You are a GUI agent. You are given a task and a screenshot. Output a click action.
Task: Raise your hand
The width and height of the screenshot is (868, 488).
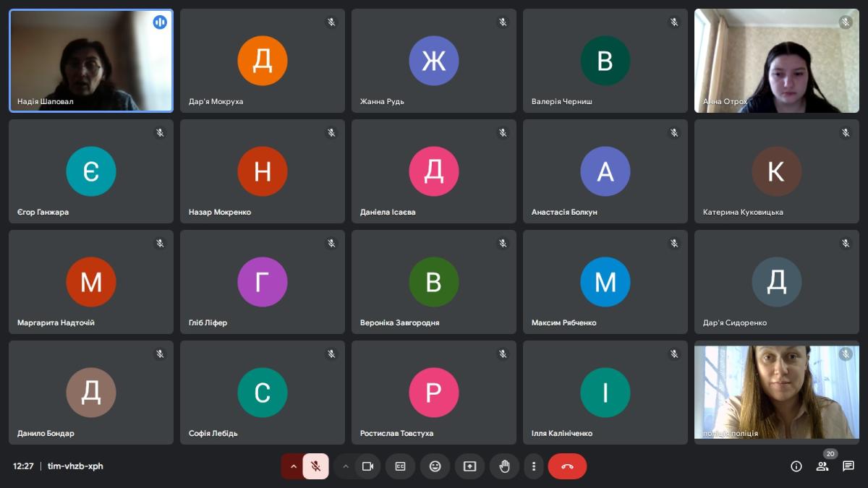(504, 466)
